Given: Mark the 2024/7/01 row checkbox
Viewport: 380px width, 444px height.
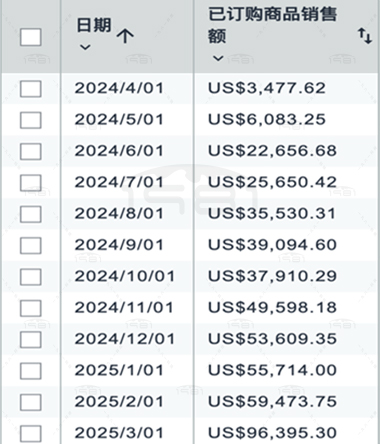Looking at the screenshot, I should [x=31, y=183].
